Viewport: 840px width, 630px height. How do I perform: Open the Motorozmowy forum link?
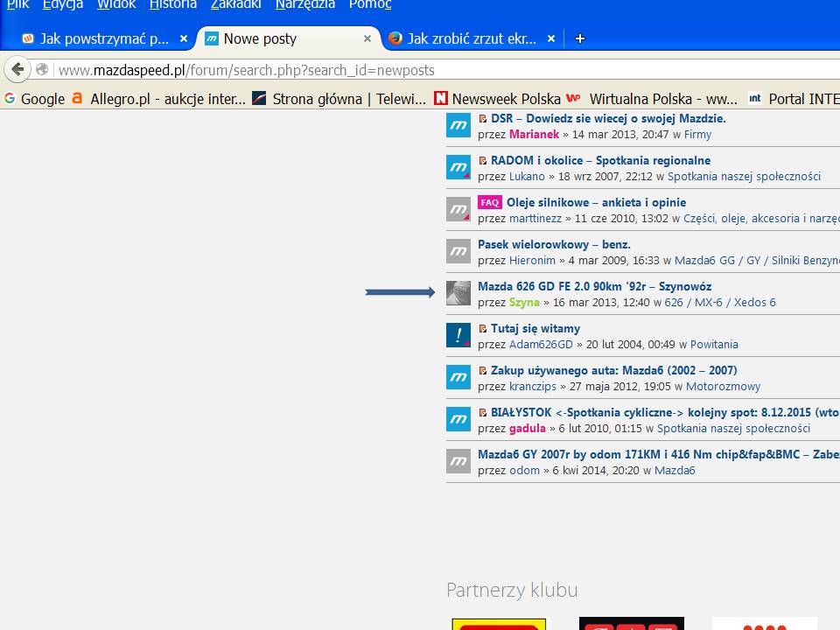(x=723, y=386)
